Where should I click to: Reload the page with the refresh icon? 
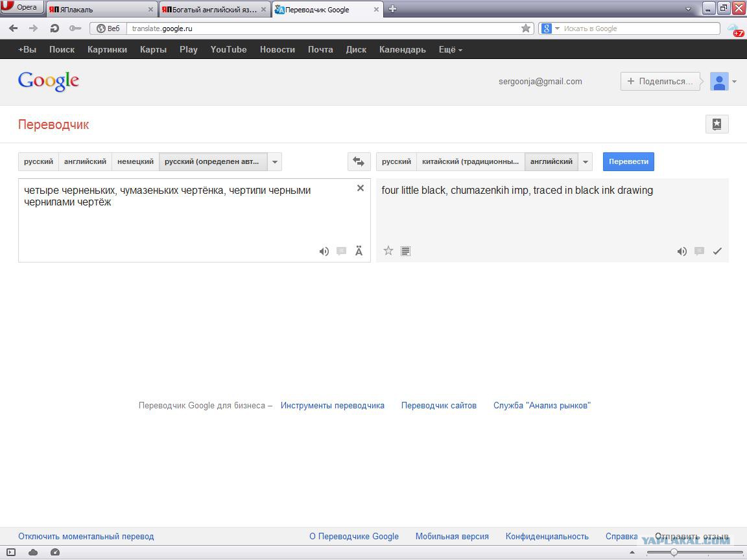(54, 29)
